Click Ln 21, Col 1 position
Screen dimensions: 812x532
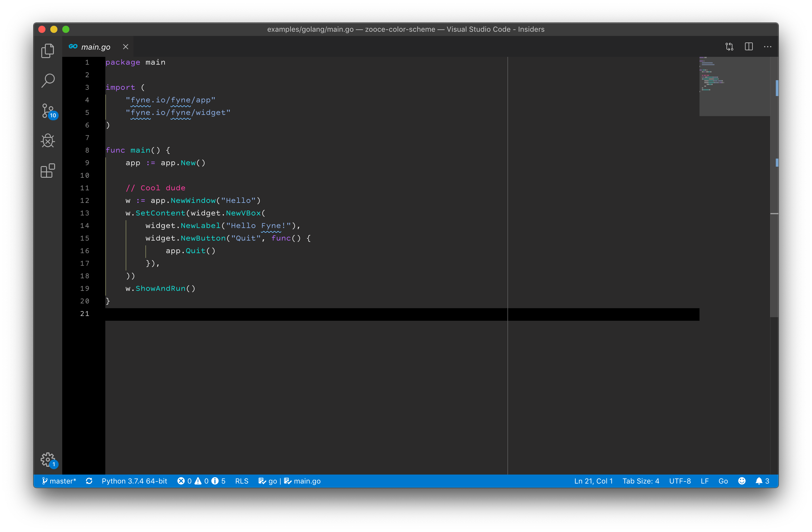593,481
